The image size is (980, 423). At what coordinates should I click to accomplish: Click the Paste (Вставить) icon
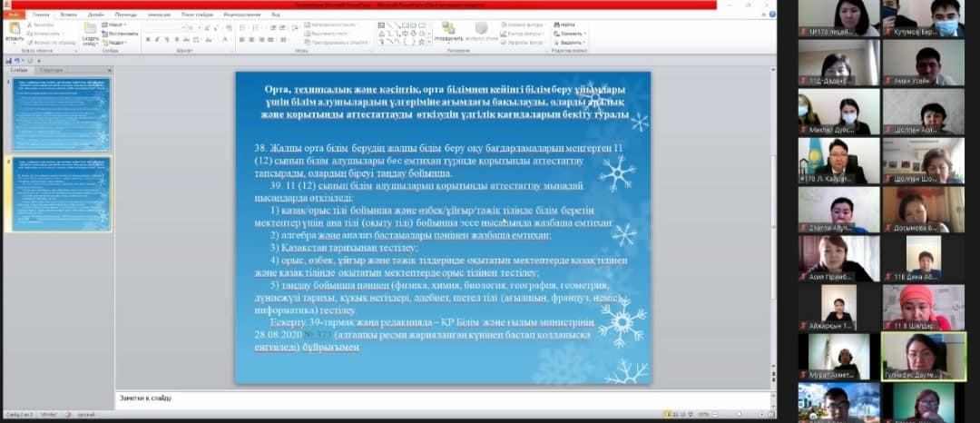(x=14, y=30)
